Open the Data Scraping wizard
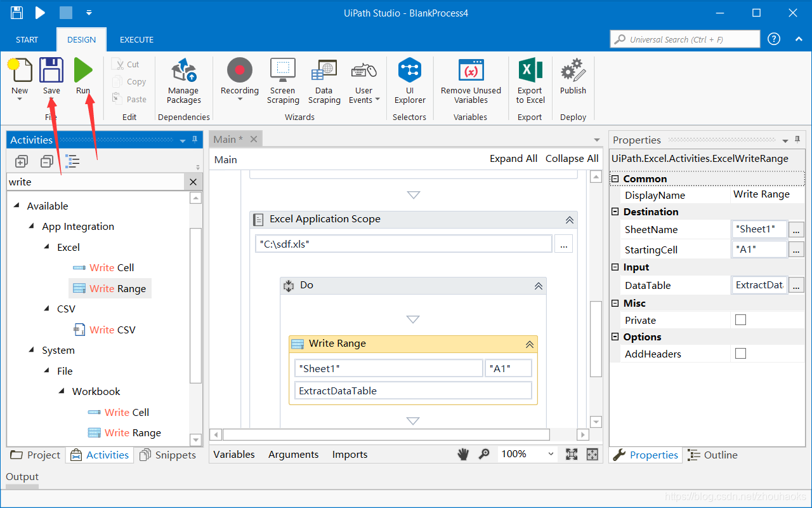Viewport: 812px width, 508px height. (324, 80)
